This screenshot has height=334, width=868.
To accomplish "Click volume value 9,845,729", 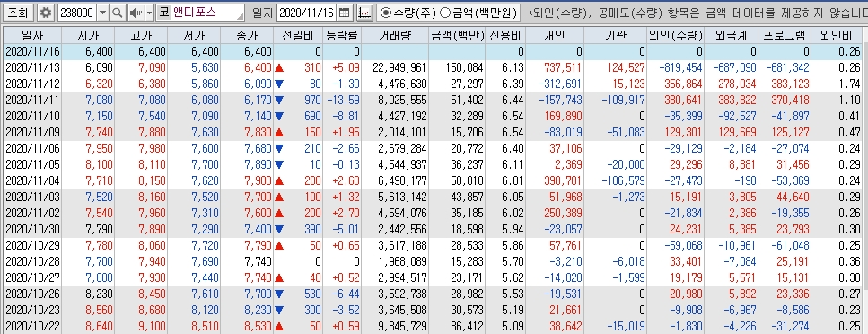I will click(x=402, y=326).
